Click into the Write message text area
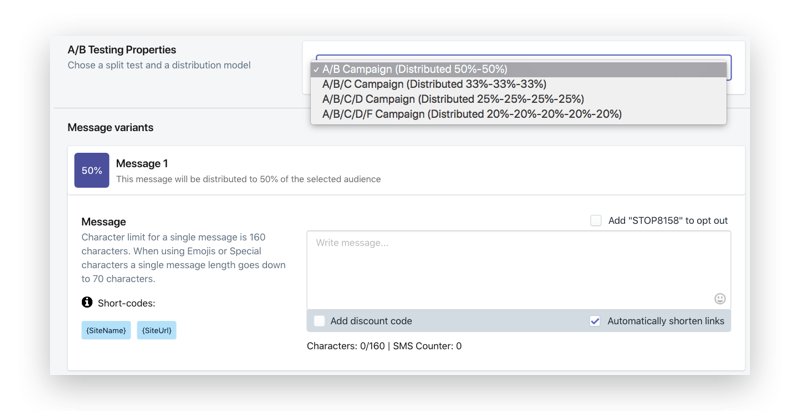Screen dimensions: 800x411 (518, 270)
